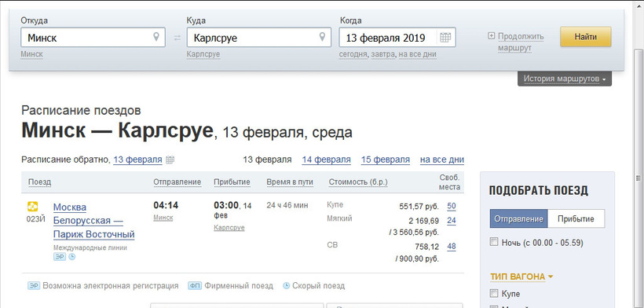The width and height of the screenshot is (644, 308).
Task: Open Москва Белорусская — Париж Восточный train link
Action: pos(94,221)
